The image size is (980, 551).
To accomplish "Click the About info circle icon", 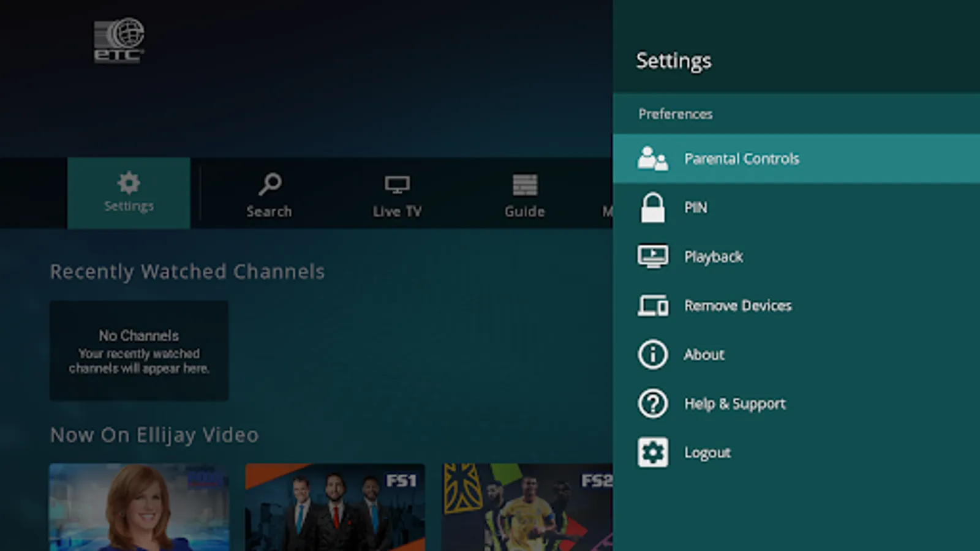I will coord(653,354).
